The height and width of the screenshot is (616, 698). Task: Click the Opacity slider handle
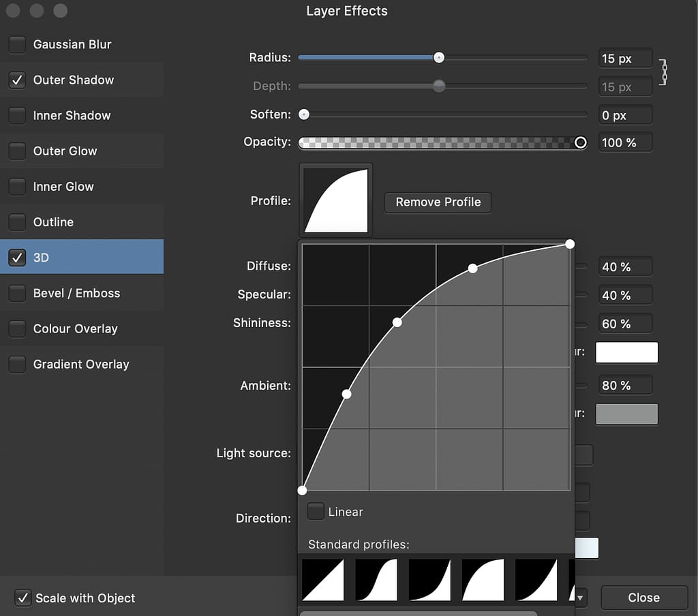580,142
